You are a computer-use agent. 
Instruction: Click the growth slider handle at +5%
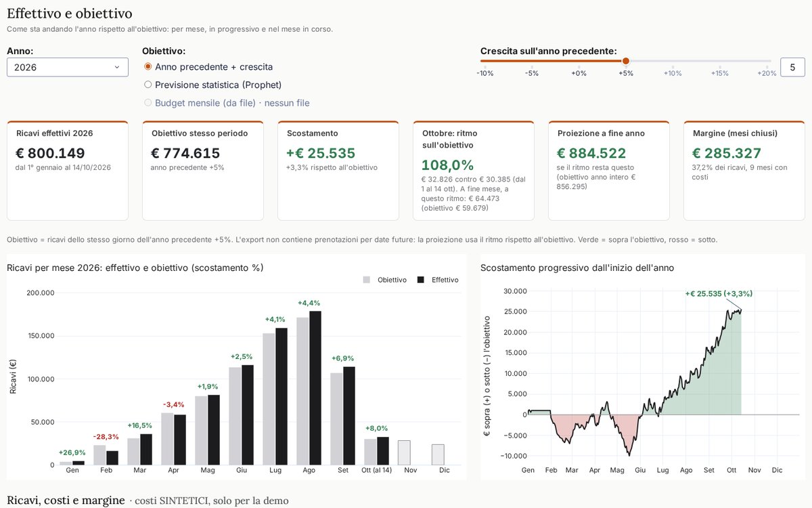(x=626, y=61)
